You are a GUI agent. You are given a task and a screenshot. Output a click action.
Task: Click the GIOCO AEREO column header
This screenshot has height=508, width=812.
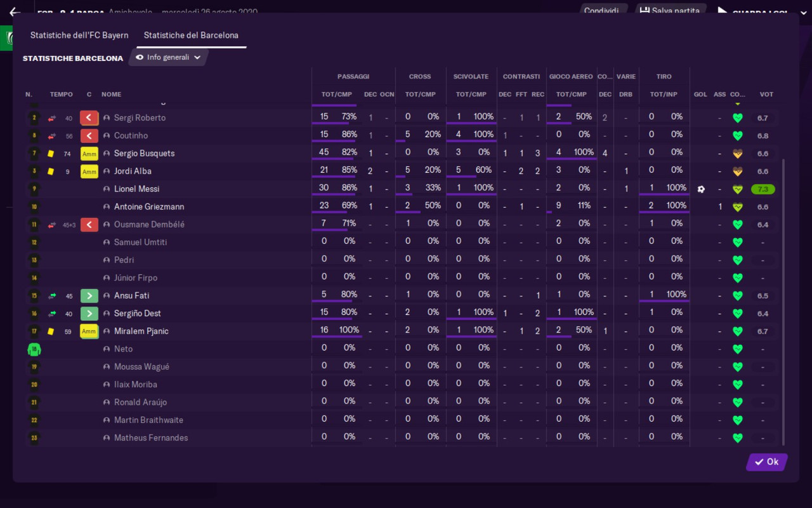click(x=571, y=77)
